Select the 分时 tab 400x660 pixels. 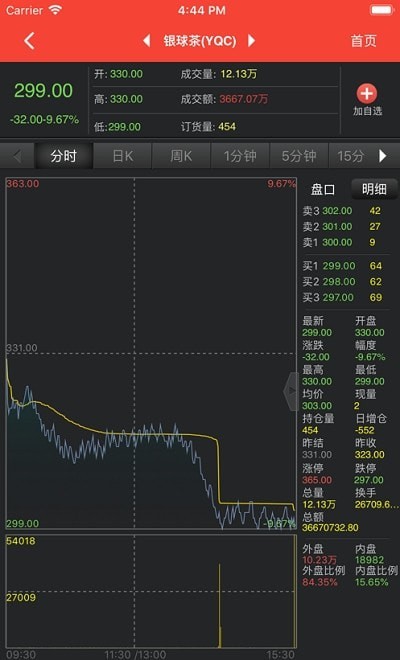point(64,156)
